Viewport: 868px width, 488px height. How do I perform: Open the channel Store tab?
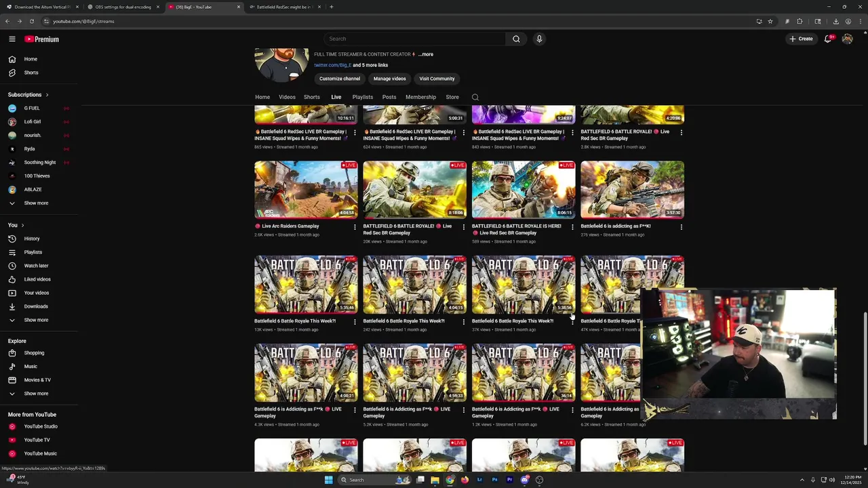[452, 97]
